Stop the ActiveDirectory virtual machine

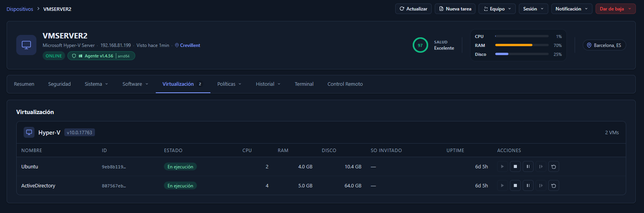point(515,186)
